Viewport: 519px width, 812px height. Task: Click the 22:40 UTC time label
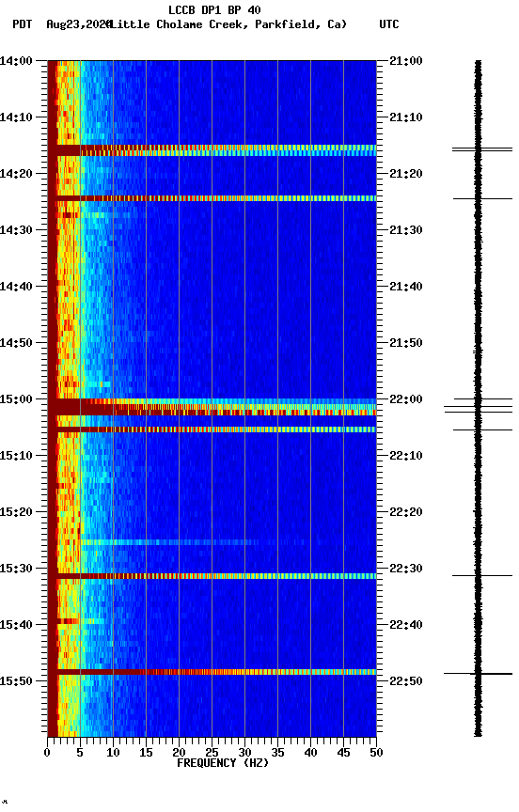[406, 625]
